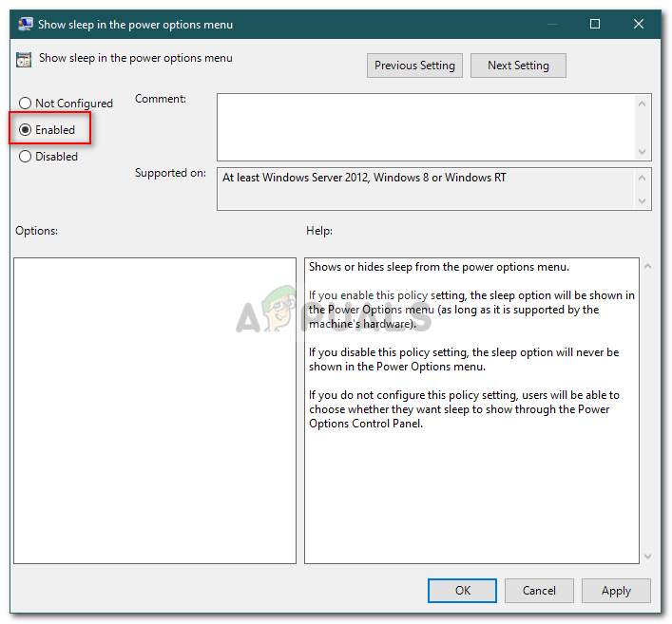This screenshot has width=672, height=624.
Task: Click the 'Comment:' label
Action: (x=161, y=99)
